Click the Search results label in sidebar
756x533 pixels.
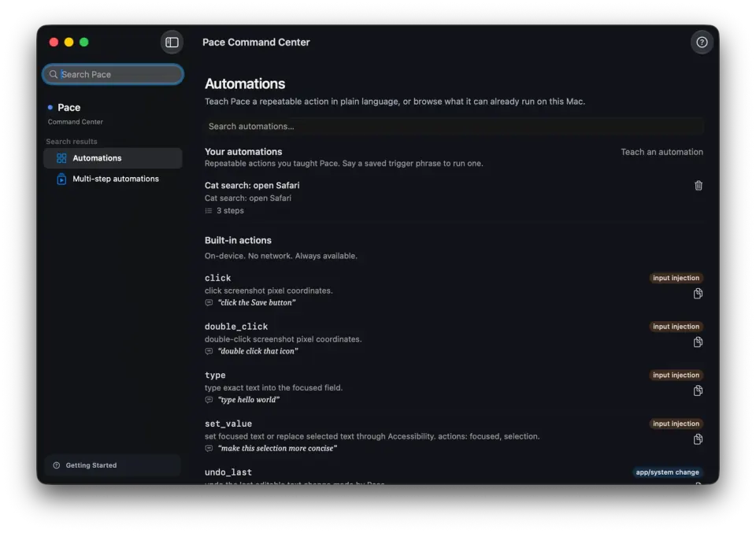[x=72, y=142]
